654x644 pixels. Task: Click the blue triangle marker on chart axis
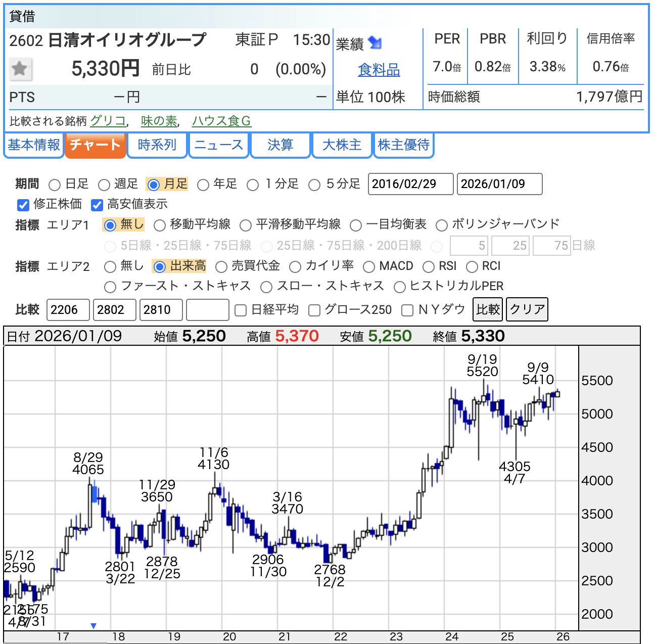point(94,626)
